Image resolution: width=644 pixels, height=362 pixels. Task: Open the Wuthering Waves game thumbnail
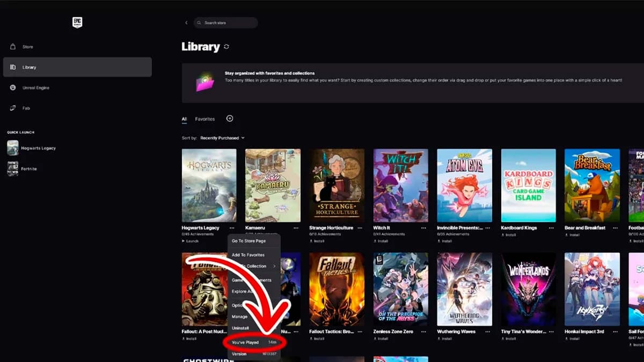(464, 289)
